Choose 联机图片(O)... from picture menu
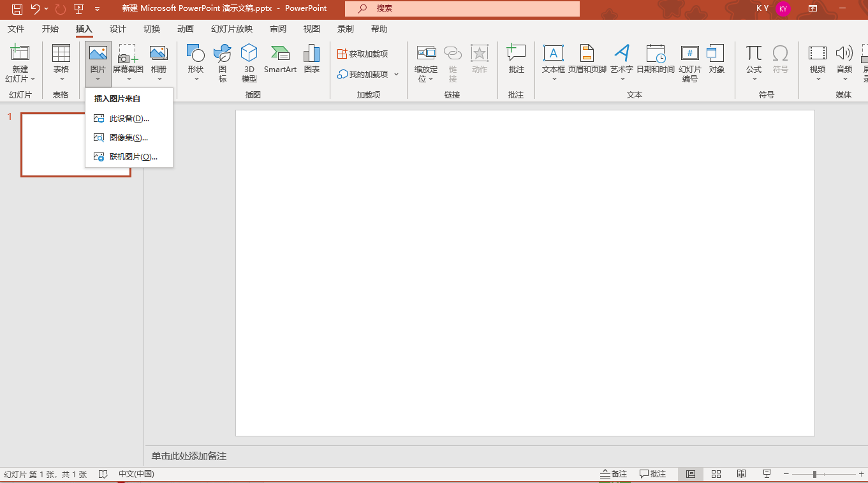 pos(129,157)
